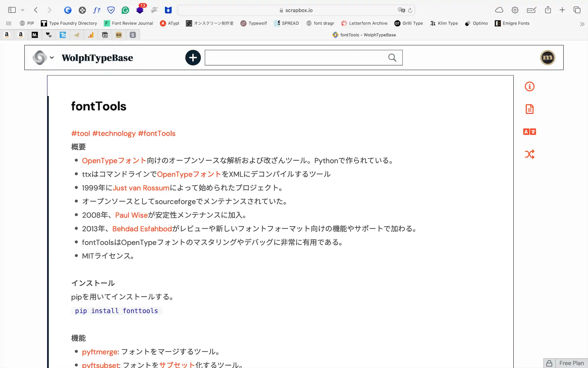Click the WolphTypeBase logo icon
Screen dimensions: 588x368
[x=40, y=57]
